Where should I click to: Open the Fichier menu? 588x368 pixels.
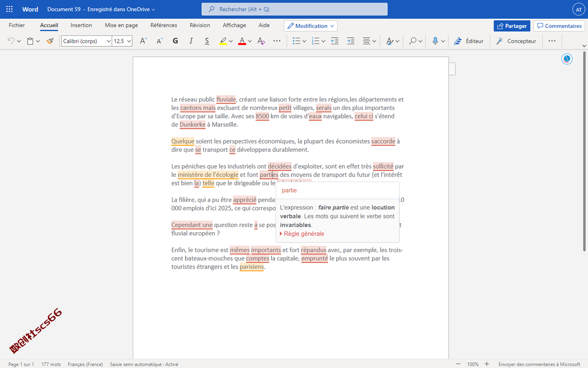tap(17, 25)
